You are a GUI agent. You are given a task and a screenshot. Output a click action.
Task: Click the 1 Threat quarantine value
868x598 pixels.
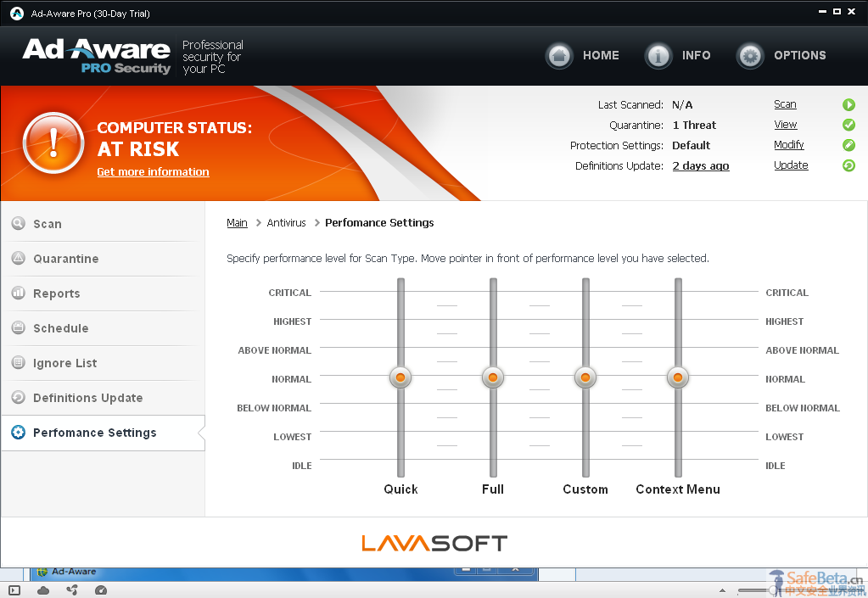[694, 125]
